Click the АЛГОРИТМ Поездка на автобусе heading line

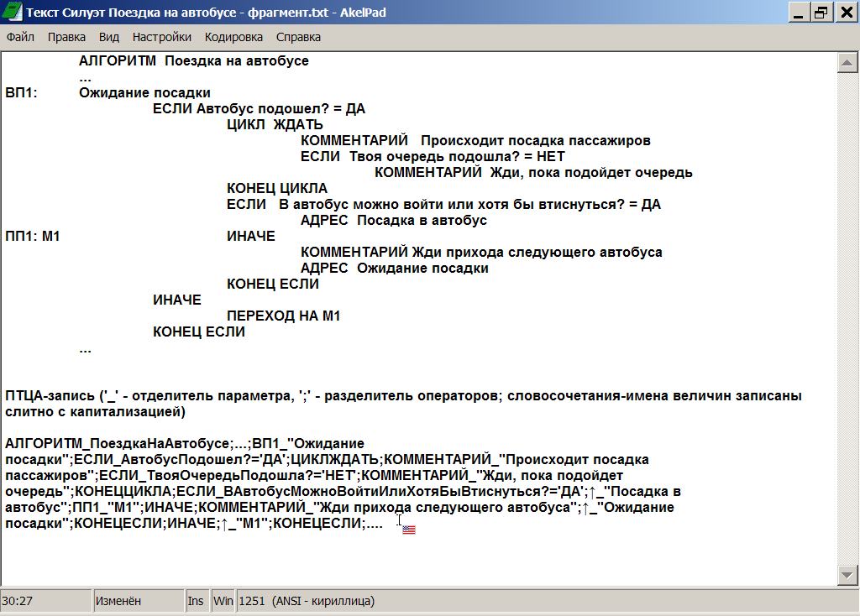(194, 61)
